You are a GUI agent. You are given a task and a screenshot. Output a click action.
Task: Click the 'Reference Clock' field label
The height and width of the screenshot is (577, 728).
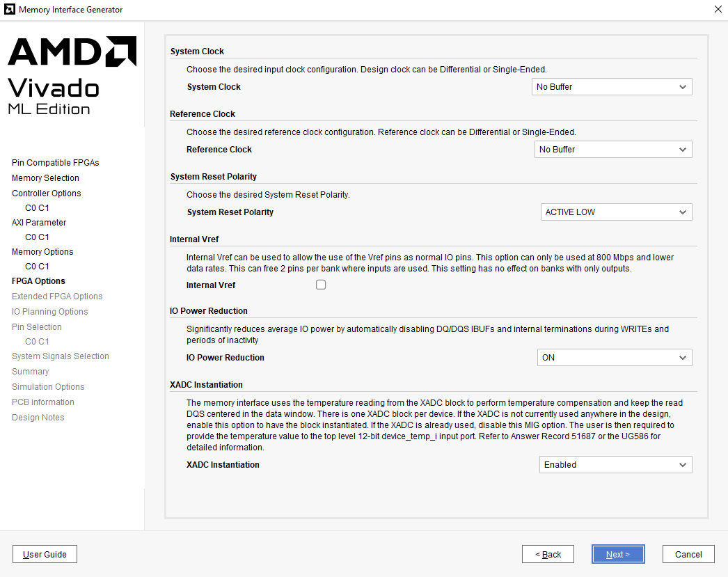(219, 150)
